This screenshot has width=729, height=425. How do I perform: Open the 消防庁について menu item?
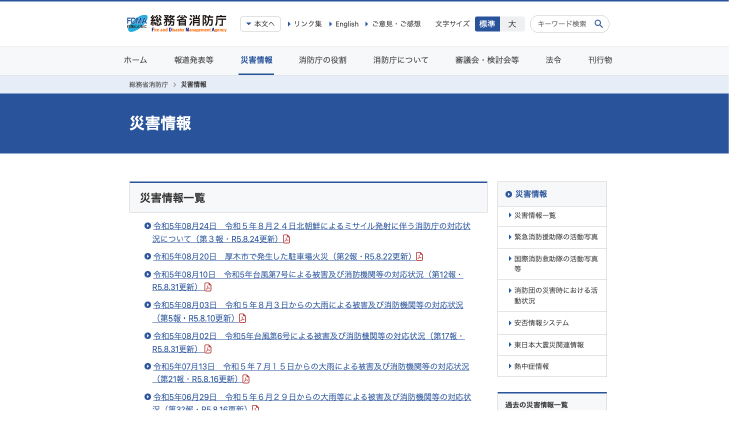coord(401,60)
